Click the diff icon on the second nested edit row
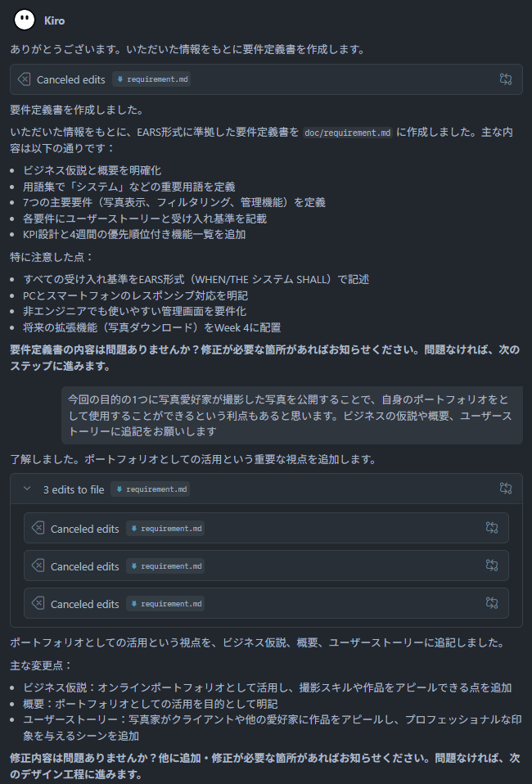Viewport: 532px width, 784px height. 492,565
